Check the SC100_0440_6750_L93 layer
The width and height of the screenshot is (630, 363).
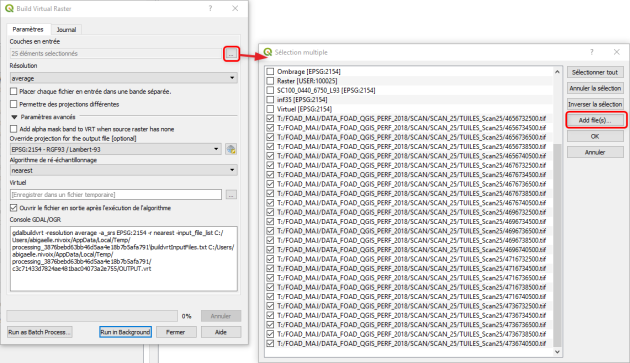(x=270, y=90)
